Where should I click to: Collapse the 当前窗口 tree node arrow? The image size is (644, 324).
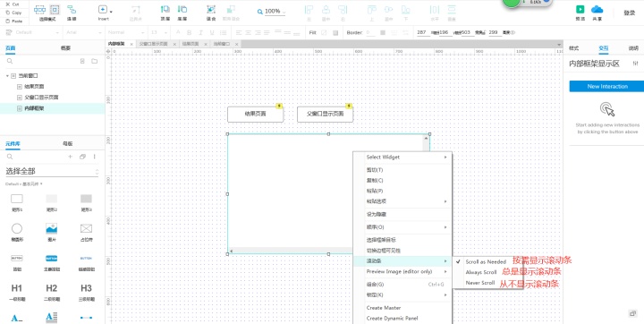(x=7, y=76)
